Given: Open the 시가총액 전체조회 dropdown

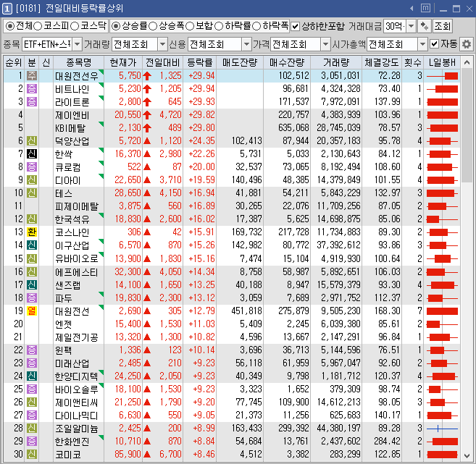Looking at the screenshot, I should coord(422,44).
